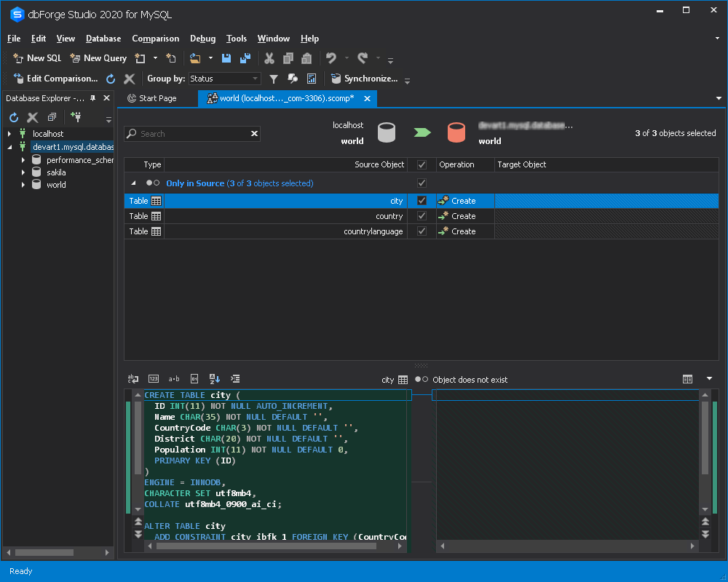
Task: Click the side-by-side layout icon
Action: point(688,379)
